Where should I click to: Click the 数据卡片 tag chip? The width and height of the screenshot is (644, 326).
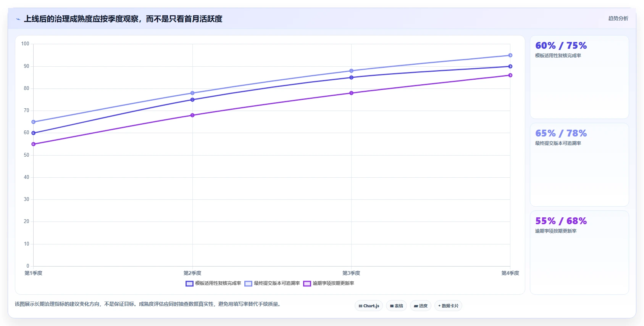(448, 306)
